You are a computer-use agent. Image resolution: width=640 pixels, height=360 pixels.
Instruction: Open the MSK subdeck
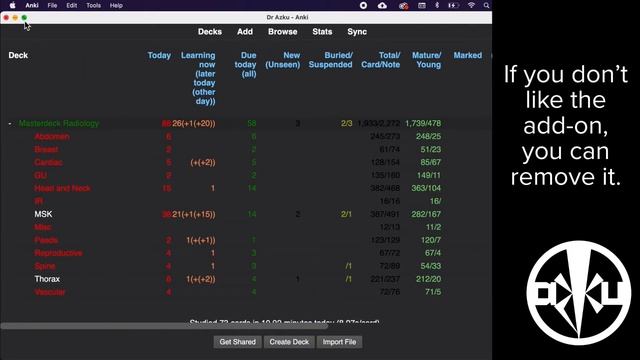click(43, 214)
